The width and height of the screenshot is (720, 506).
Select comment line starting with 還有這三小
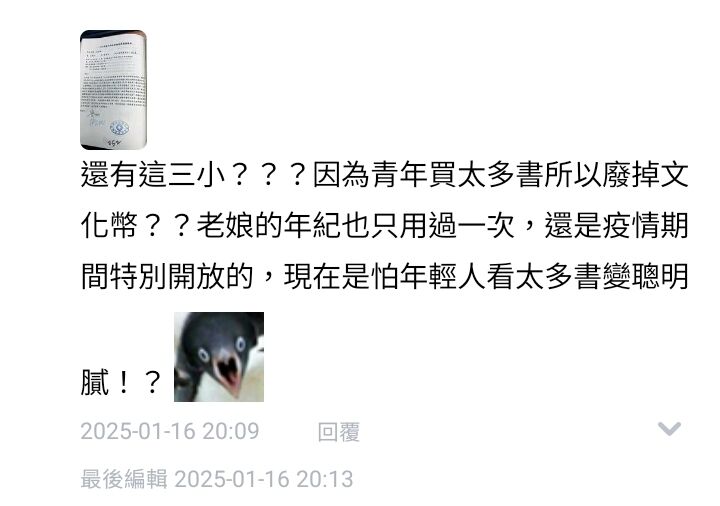click(384, 175)
